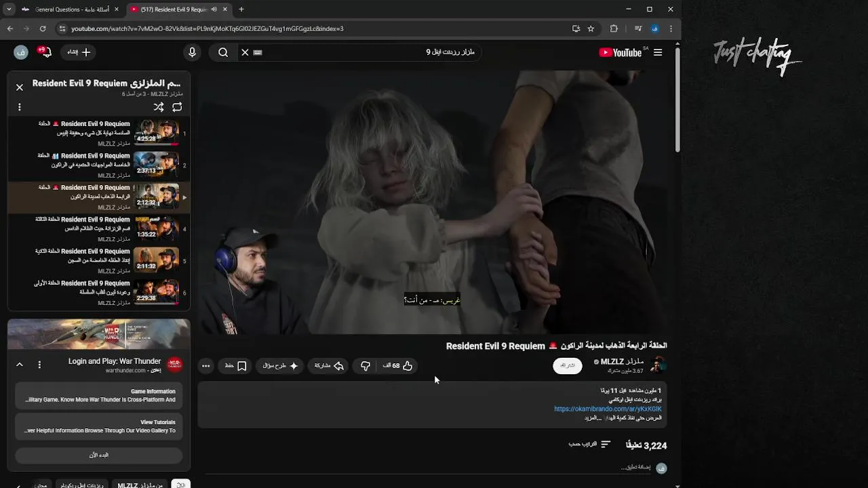The height and width of the screenshot is (488, 868).
Task: Dislike the video
Action: click(x=366, y=366)
